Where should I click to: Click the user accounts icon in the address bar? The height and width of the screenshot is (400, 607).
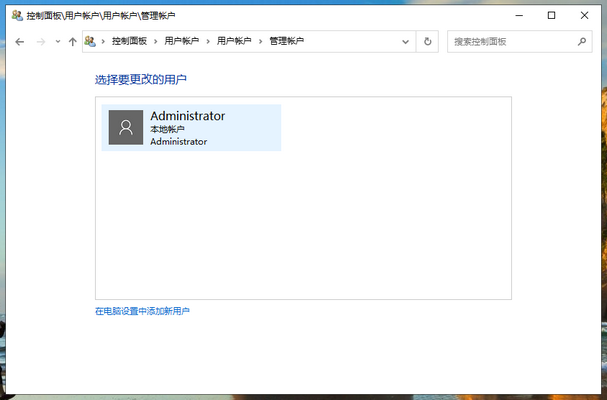[91, 42]
